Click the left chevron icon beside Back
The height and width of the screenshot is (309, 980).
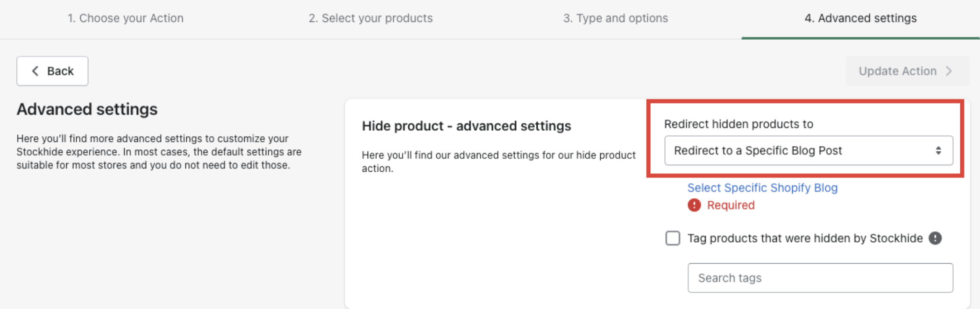point(35,71)
